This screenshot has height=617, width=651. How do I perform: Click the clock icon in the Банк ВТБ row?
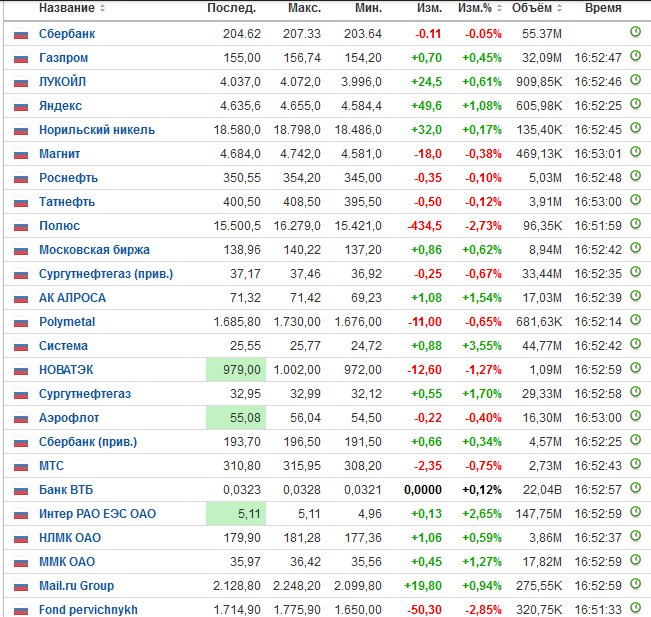coord(635,487)
